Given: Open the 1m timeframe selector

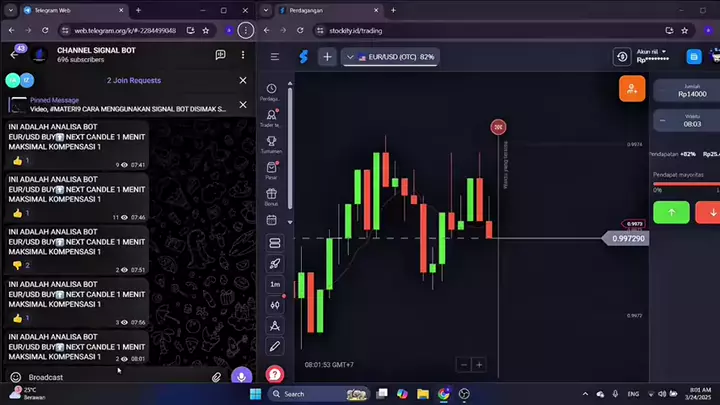Looking at the screenshot, I should point(275,284).
